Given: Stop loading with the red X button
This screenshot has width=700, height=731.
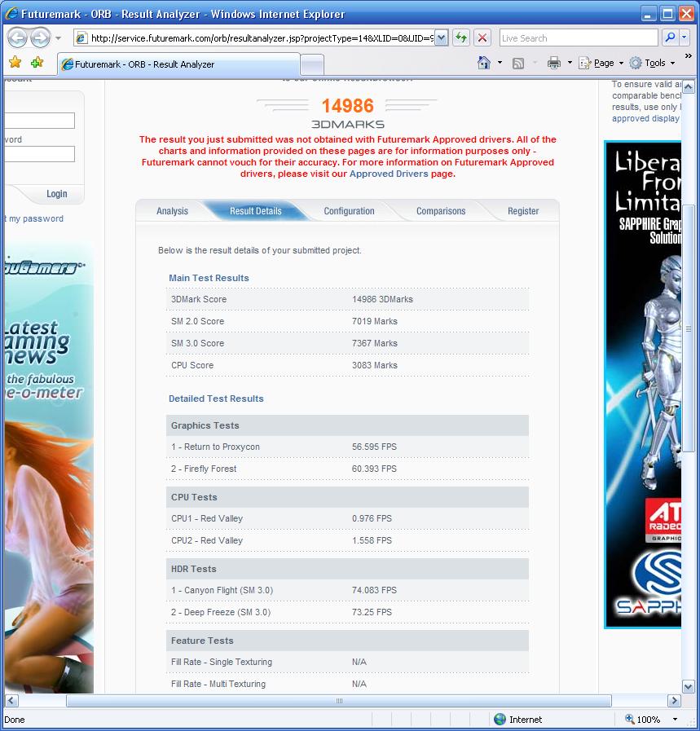Looking at the screenshot, I should point(482,38).
